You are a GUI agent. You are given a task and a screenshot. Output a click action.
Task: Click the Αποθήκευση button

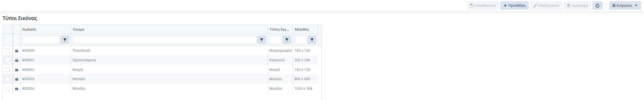point(483,6)
